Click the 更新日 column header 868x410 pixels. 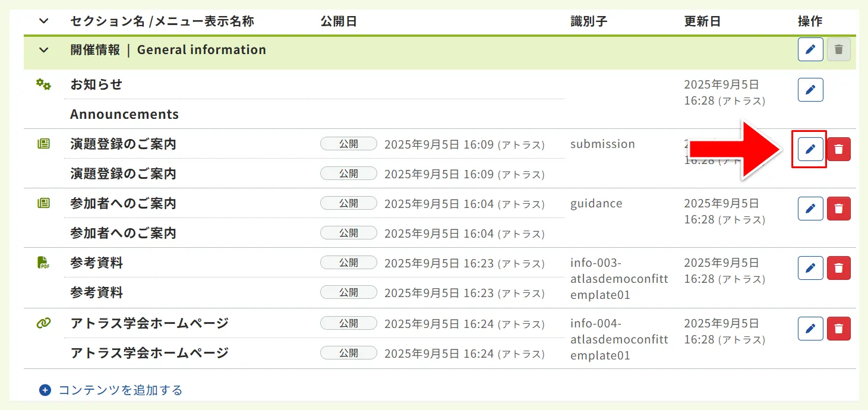point(702,21)
